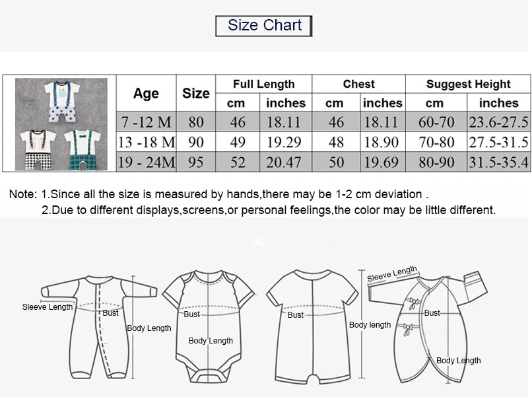Click the note about color differences on displays
532x397 pixels.
(269, 210)
